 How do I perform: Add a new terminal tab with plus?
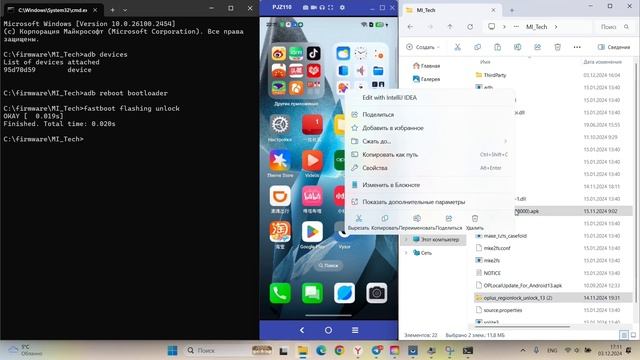tap(112, 10)
